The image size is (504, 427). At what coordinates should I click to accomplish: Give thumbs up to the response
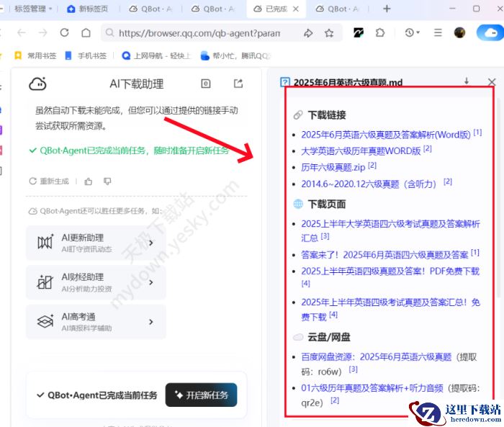point(89,181)
